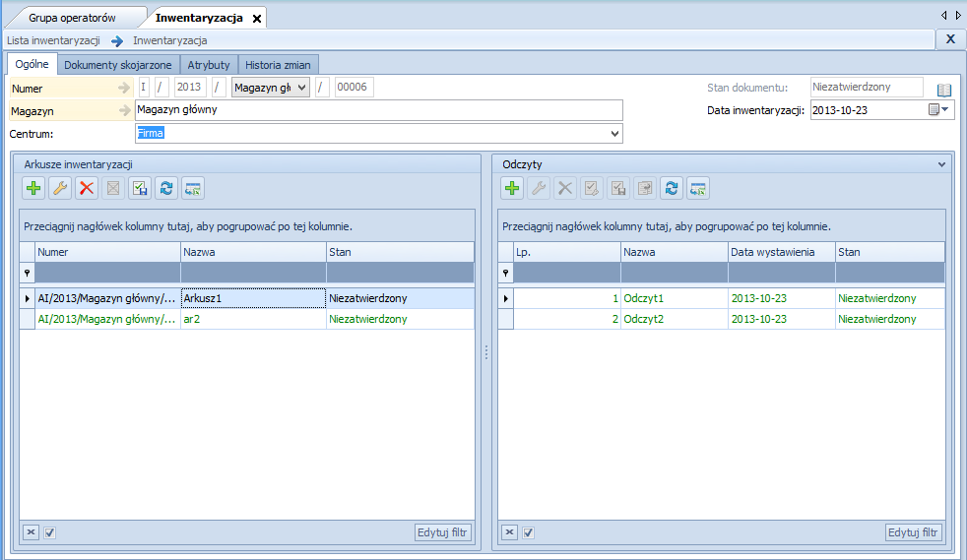The image size is (967, 560).
Task: Close the document with the breadcrumb bar X
Action: (950, 39)
